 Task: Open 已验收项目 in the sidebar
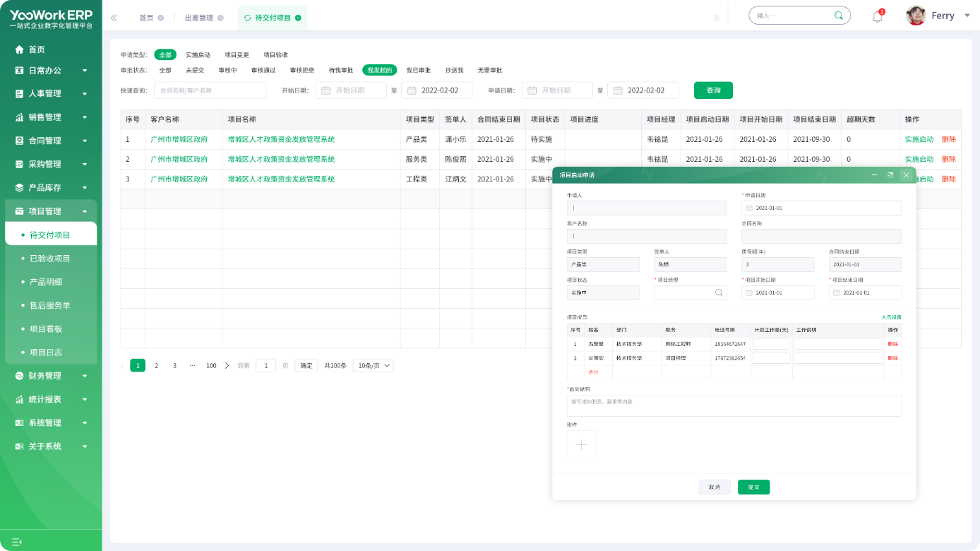pos(49,259)
